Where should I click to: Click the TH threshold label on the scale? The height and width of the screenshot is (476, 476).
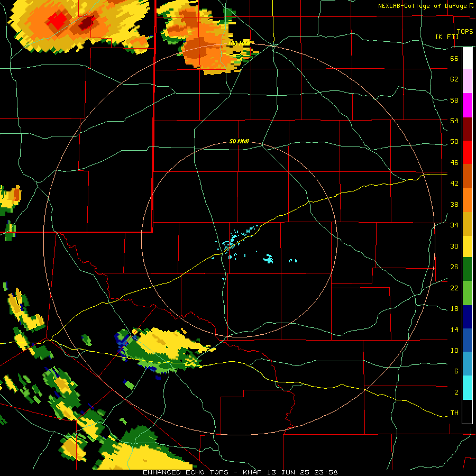454,413
